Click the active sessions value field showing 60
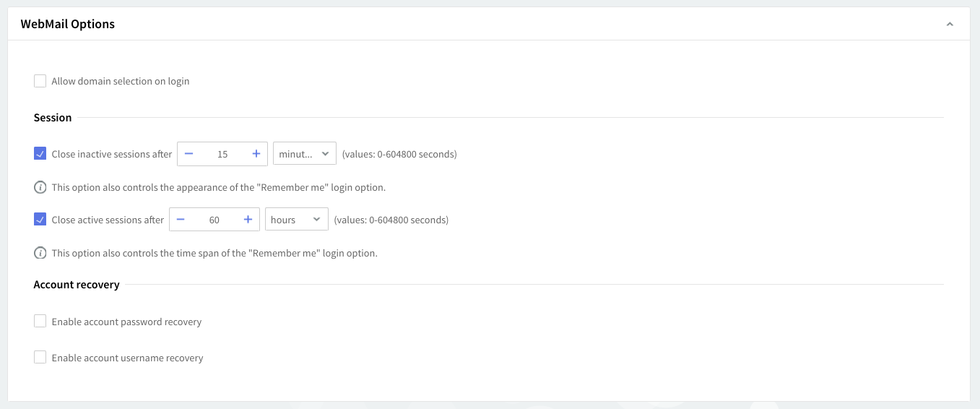Viewport: 980px width, 409px height. click(x=214, y=220)
